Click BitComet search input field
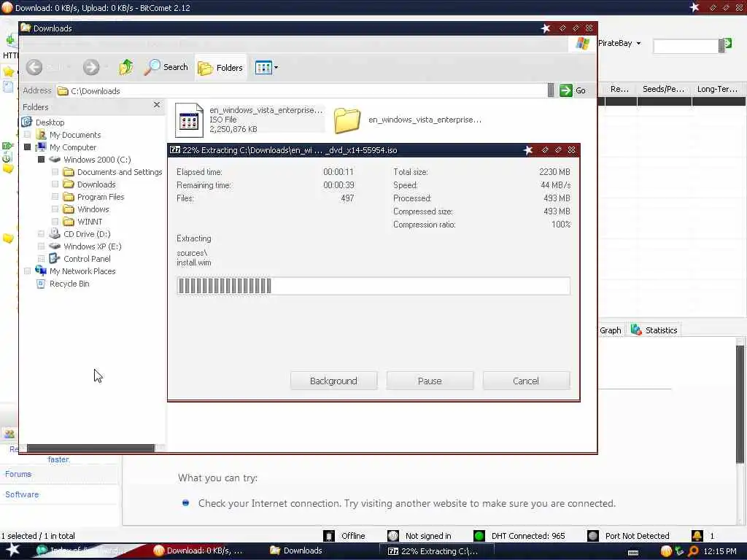Viewport: 747px width, 560px height. [x=686, y=46]
